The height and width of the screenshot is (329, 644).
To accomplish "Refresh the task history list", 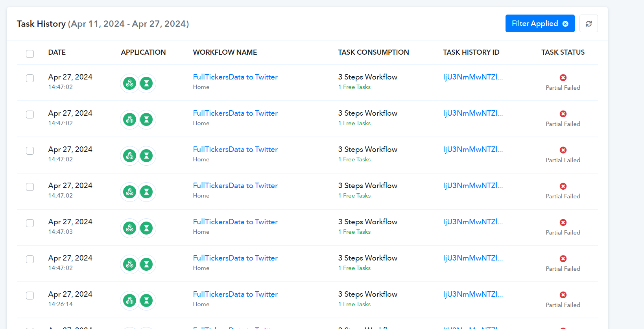I will (589, 24).
